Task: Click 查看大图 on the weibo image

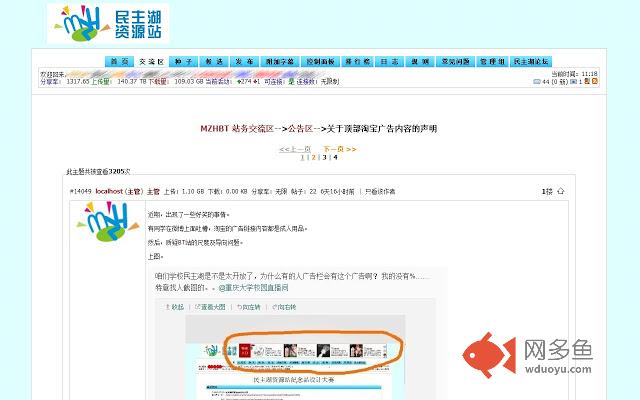Action: click(210, 307)
